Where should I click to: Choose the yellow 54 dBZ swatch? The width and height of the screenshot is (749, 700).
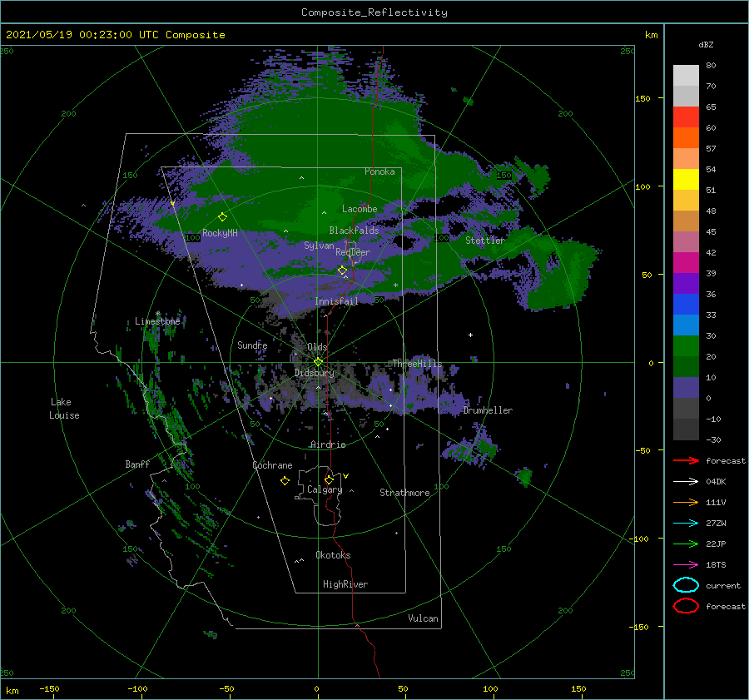point(686,179)
